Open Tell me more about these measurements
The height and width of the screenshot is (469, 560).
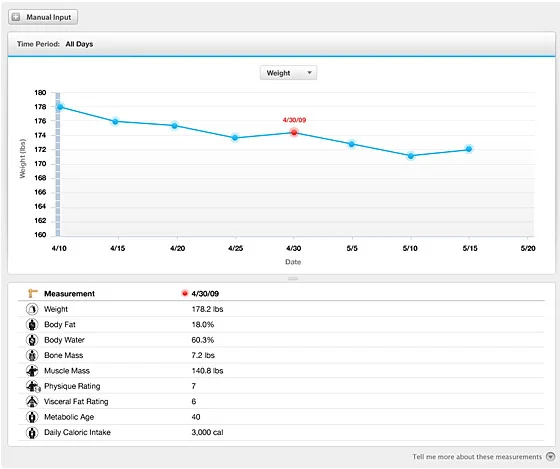477,456
